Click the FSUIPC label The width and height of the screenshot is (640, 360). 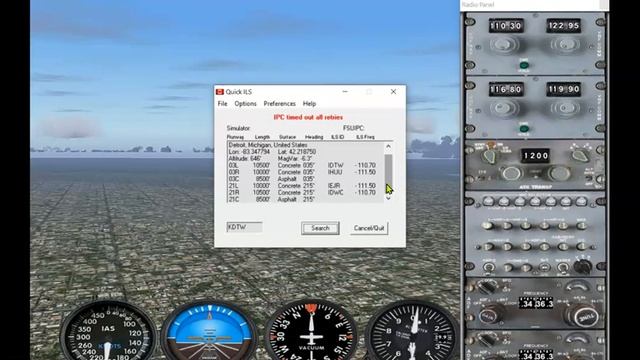tap(353, 128)
